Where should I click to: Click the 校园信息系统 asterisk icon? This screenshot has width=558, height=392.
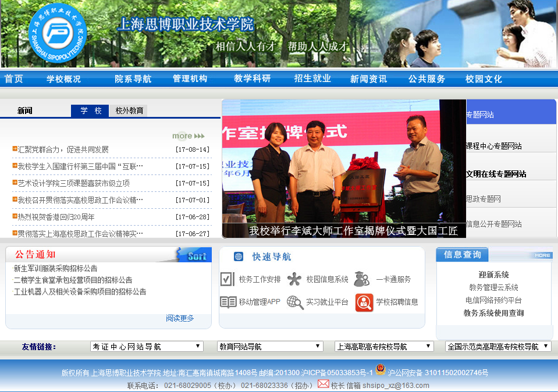[x=295, y=279]
